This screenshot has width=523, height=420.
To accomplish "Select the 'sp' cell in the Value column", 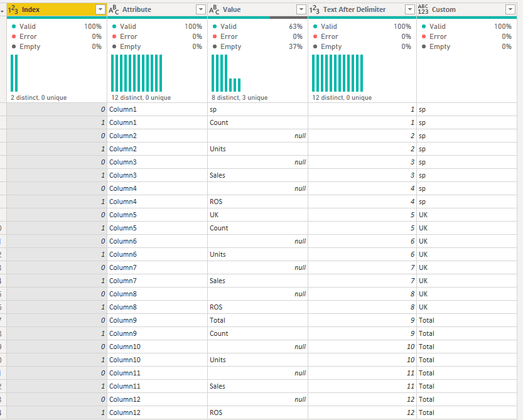I will [257, 109].
